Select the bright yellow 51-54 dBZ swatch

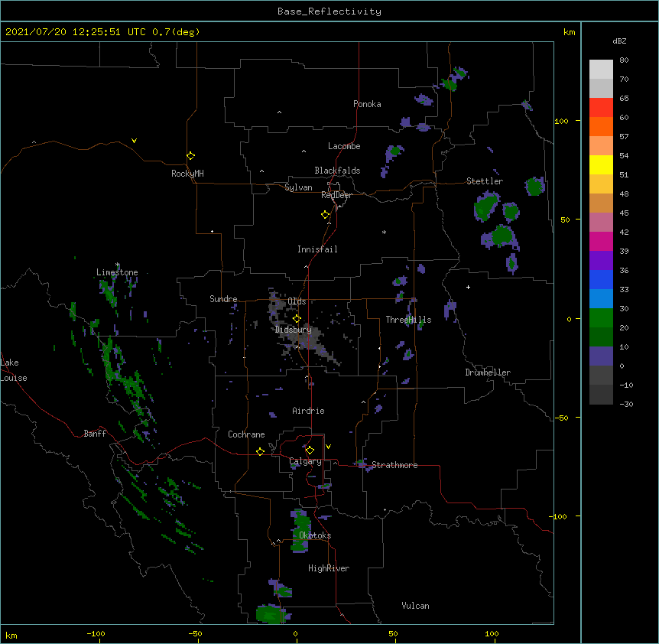click(601, 164)
